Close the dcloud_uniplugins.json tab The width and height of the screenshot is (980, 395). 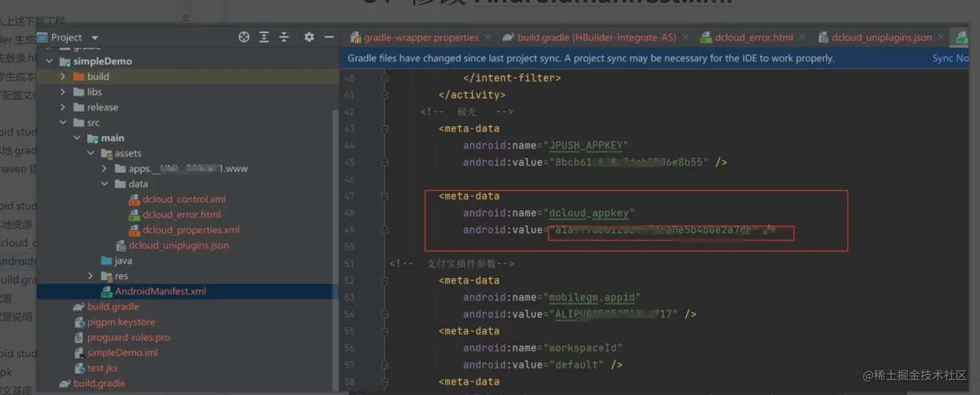[x=941, y=38]
